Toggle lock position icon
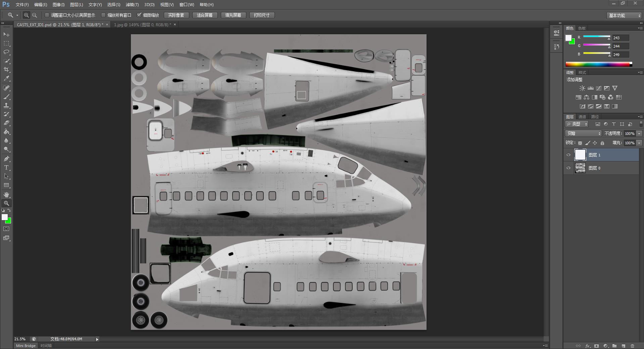Screen dimensions: 644x349 pyautogui.click(x=595, y=143)
